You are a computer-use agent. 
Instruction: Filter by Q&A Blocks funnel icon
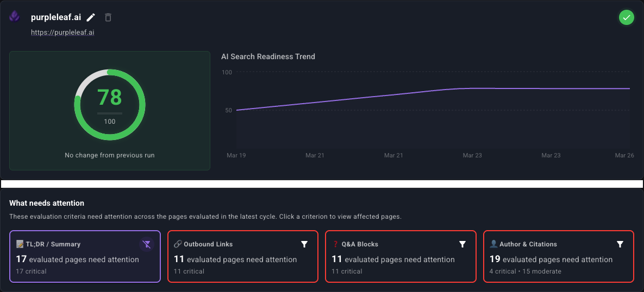tap(462, 244)
